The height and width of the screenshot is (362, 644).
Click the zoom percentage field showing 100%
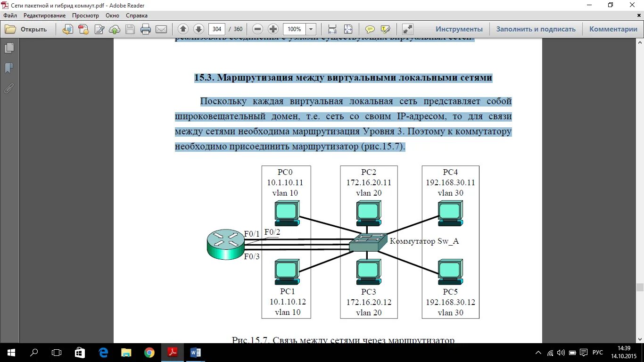(295, 29)
